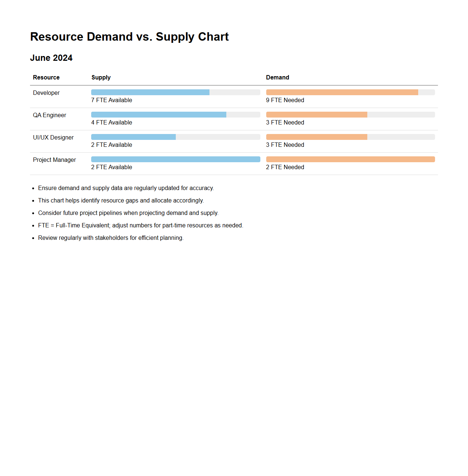Click the UI/UX Designer supply bar
The width and height of the screenshot is (468, 476).
pos(175,137)
